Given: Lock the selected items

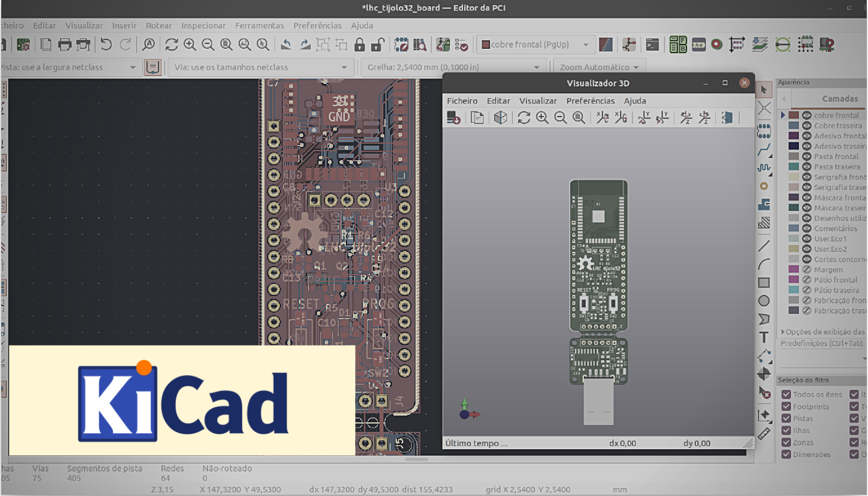Looking at the screenshot, I should click(x=360, y=44).
